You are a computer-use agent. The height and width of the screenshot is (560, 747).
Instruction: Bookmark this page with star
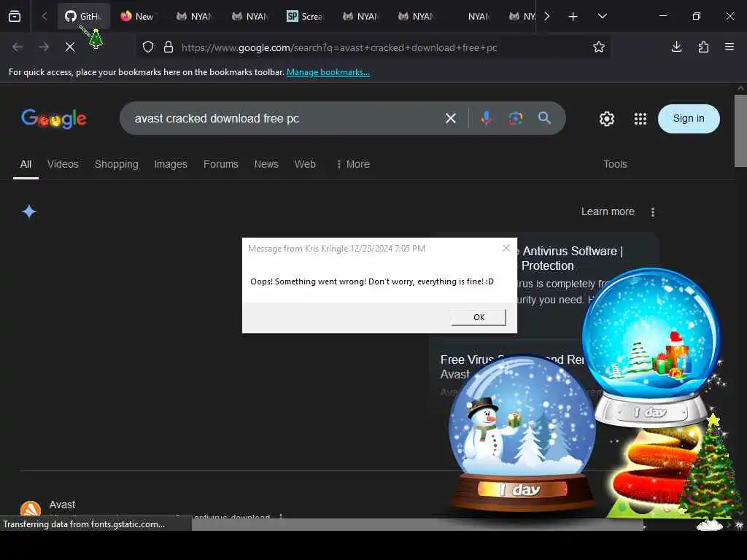pos(599,47)
